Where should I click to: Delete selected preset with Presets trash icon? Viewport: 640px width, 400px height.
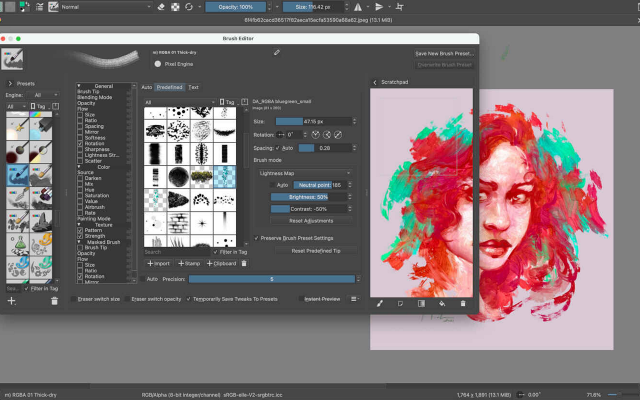54,301
